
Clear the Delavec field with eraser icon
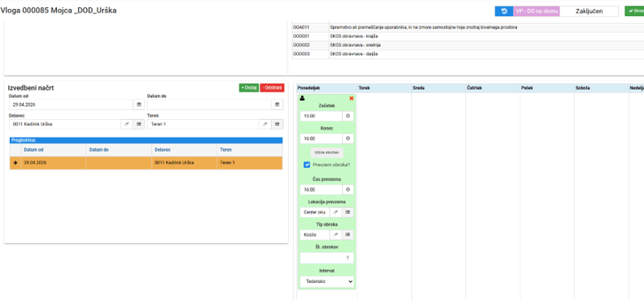pyautogui.click(x=126, y=124)
